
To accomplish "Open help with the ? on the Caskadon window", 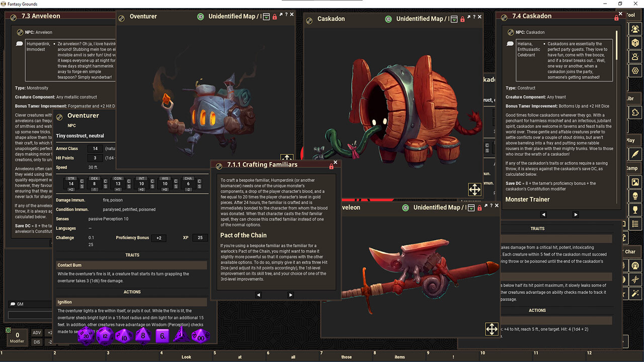I will click(474, 17).
